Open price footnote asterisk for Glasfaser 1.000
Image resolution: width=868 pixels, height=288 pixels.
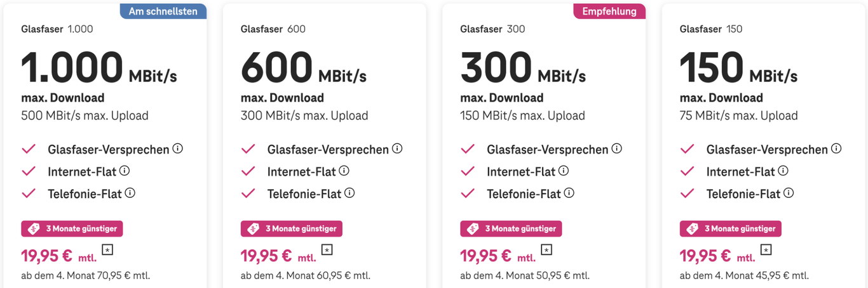[x=107, y=251]
